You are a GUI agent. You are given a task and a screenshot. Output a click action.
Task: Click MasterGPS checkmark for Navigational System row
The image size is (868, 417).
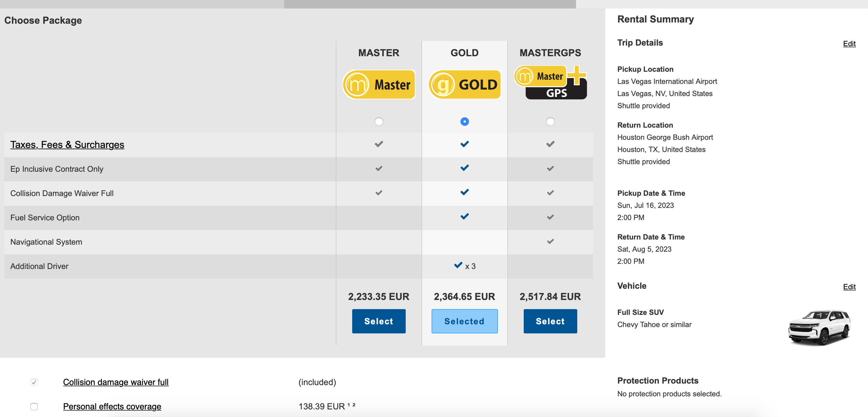tap(550, 241)
